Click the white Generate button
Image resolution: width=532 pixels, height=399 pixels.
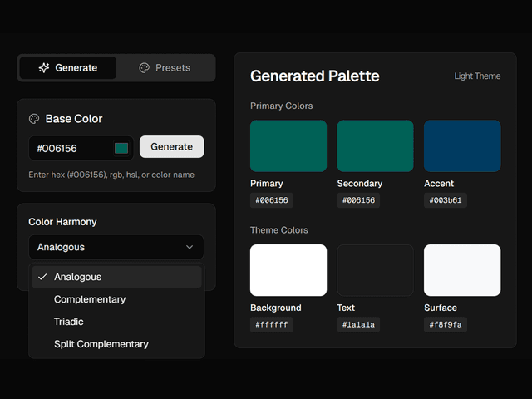coord(172,146)
